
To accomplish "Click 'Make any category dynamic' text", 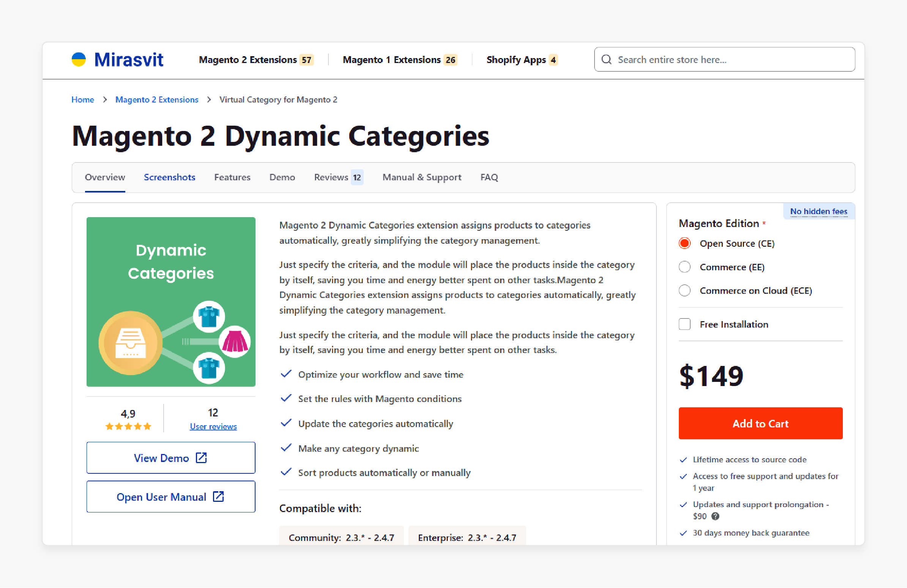I will tap(359, 448).
